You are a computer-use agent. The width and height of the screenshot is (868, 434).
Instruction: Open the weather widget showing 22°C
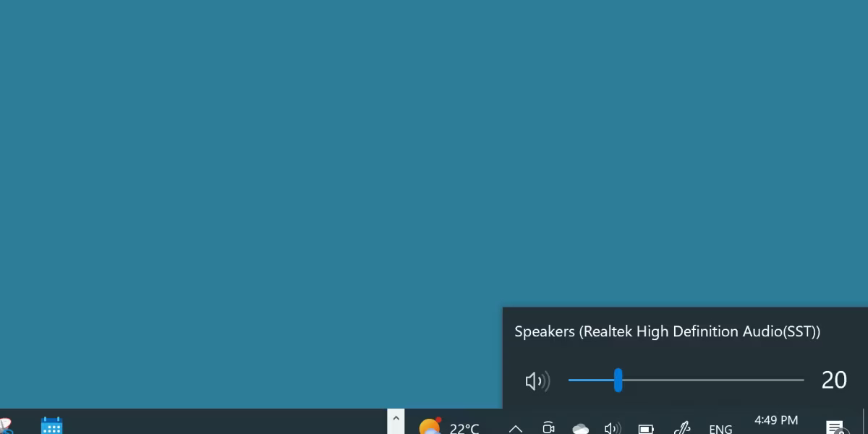449,427
